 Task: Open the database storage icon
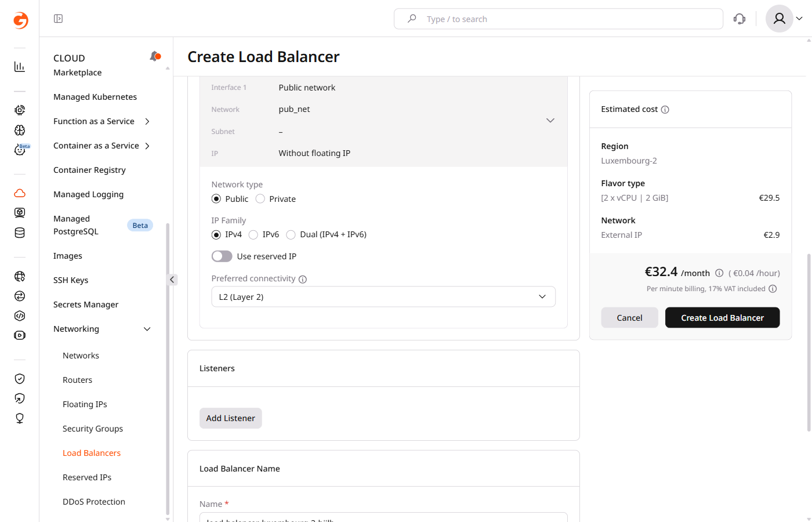20,233
